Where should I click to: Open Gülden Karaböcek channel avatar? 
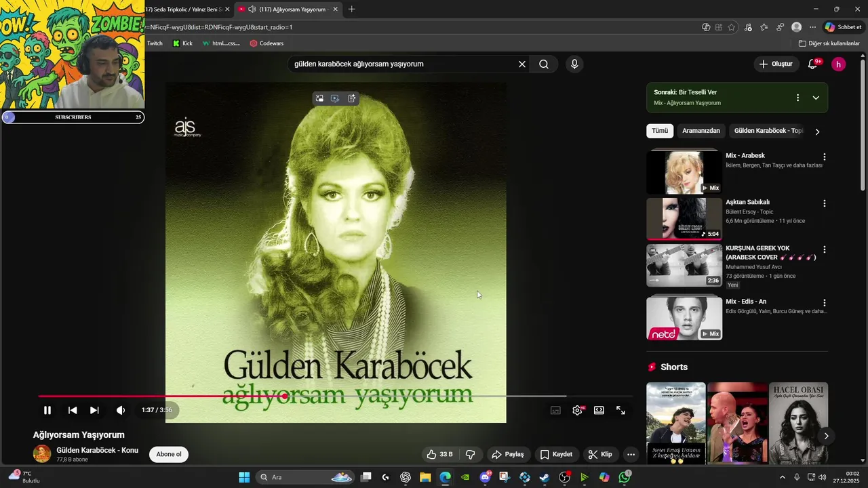coord(42,454)
